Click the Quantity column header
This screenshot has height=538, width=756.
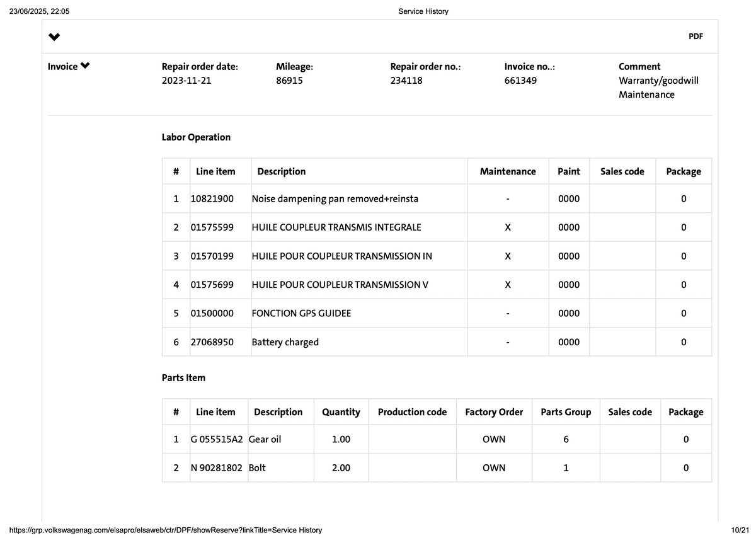click(x=341, y=412)
